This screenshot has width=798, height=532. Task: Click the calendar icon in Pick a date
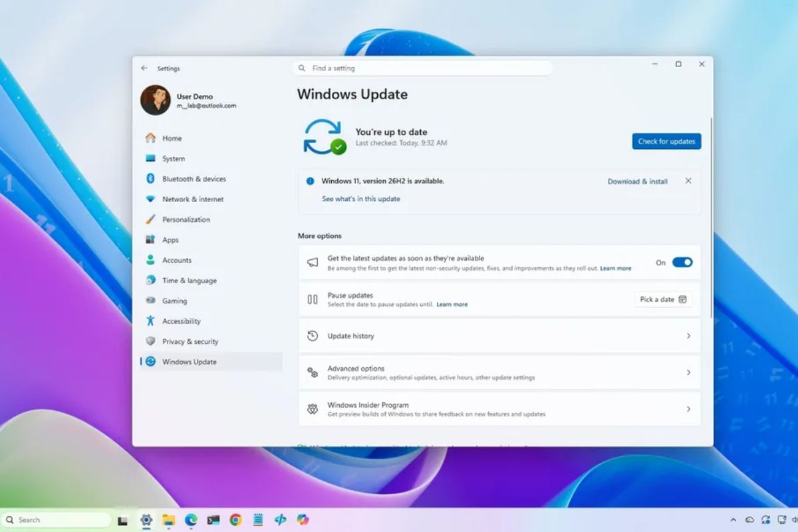point(682,299)
